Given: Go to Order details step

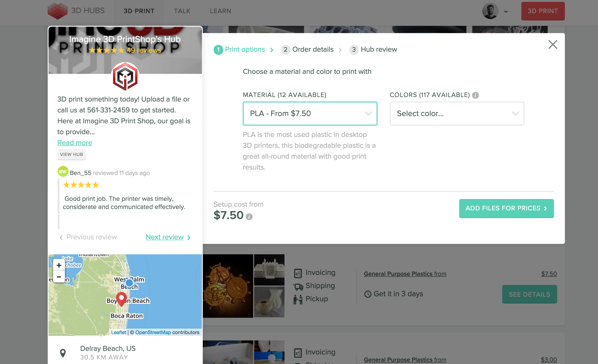Looking at the screenshot, I should (312, 49).
